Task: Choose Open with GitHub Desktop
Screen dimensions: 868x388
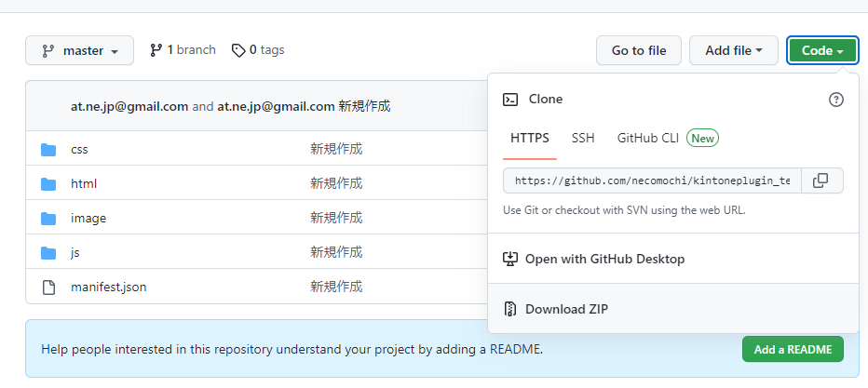Action: click(672, 259)
